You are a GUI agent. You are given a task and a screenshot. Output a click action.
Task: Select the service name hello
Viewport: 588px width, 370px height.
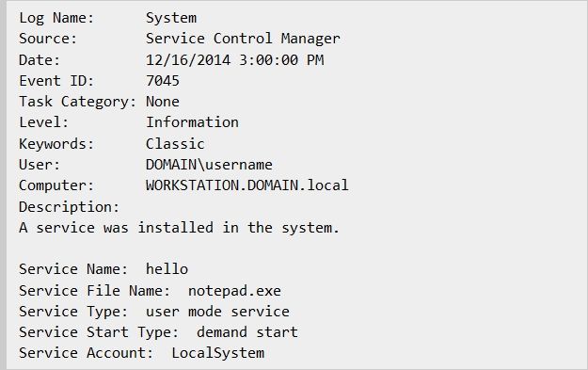[x=167, y=269]
